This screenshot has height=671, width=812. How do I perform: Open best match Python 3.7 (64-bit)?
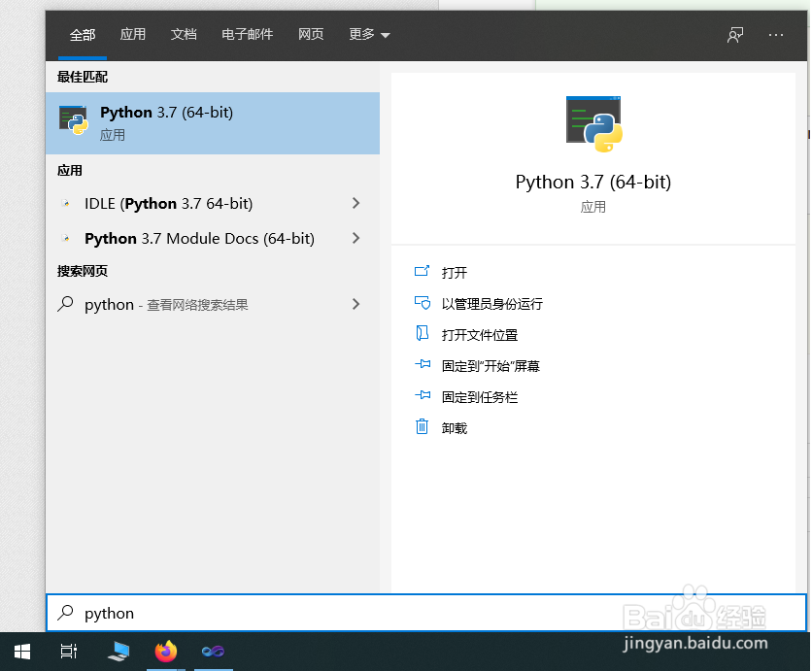click(x=213, y=123)
